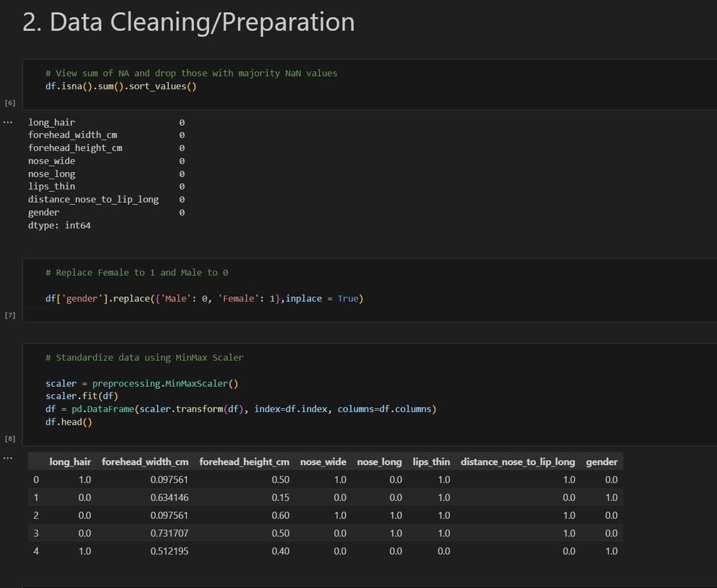Image resolution: width=717 pixels, height=588 pixels.
Task: Click the gender row in NA output
Action: click(x=106, y=212)
